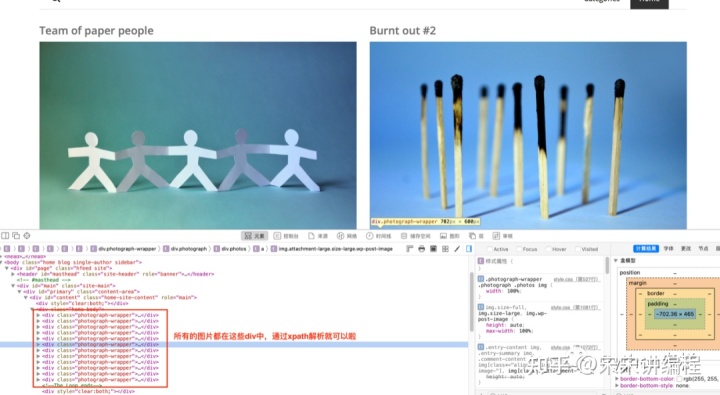
Task: Click the dock inspector to side icon
Action: (x=5, y=236)
